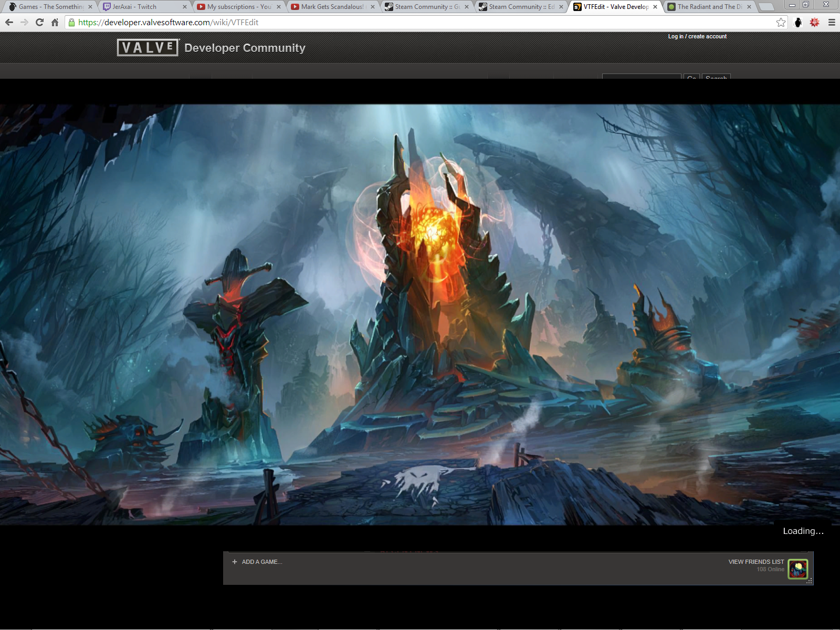Switch to the Games - The Something tab
The image size is (840, 630).
[51, 7]
